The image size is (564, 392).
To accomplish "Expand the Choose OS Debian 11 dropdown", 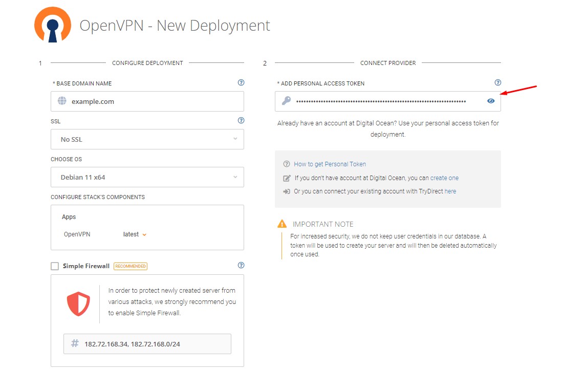I will point(147,177).
